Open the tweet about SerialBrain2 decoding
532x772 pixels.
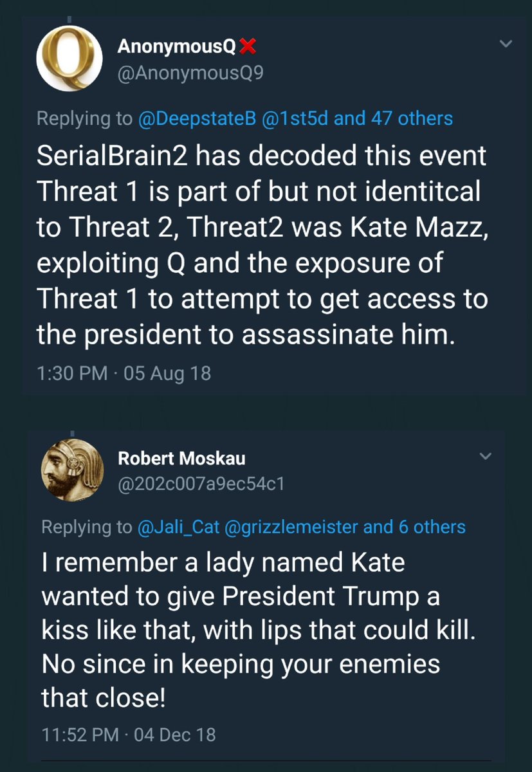264,247
